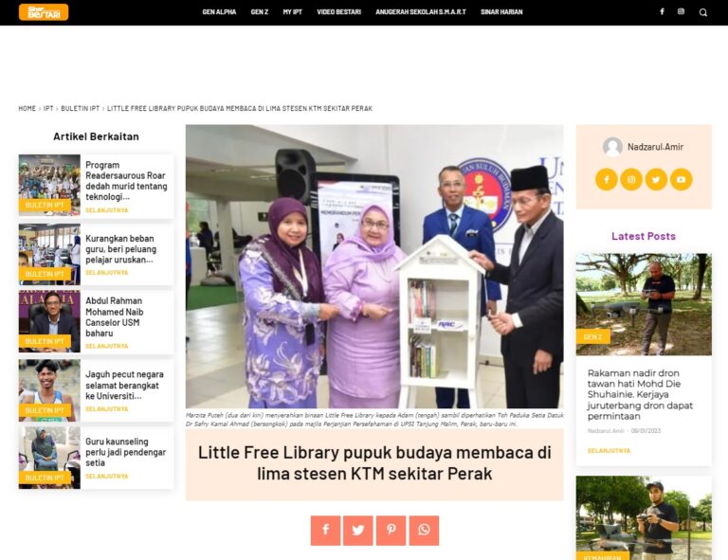The image size is (728, 560).
Task: Pin the article with the Pinterest button
Action: coord(391,531)
